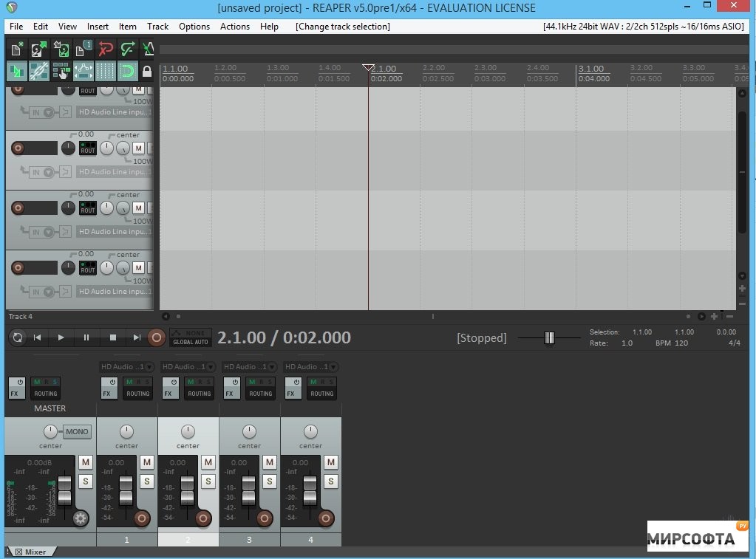Click Go to project end transport button
The image size is (756, 559).
pyautogui.click(x=137, y=337)
